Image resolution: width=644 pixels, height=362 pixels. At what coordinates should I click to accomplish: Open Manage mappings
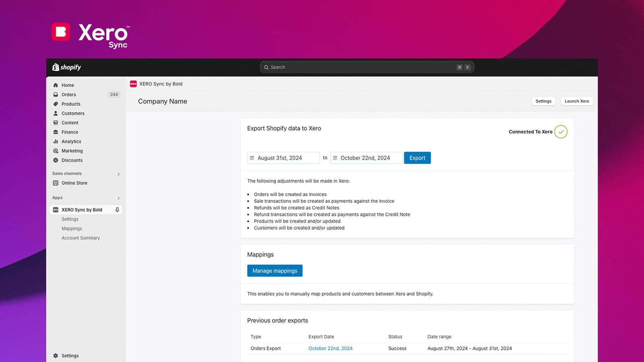pyautogui.click(x=275, y=270)
